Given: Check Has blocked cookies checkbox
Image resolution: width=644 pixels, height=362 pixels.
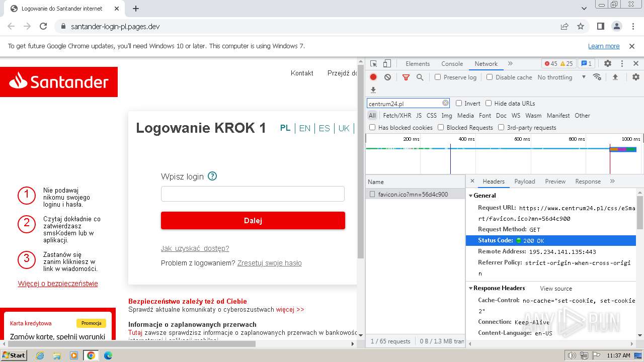Looking at the screenshot, I should (372, 128).
